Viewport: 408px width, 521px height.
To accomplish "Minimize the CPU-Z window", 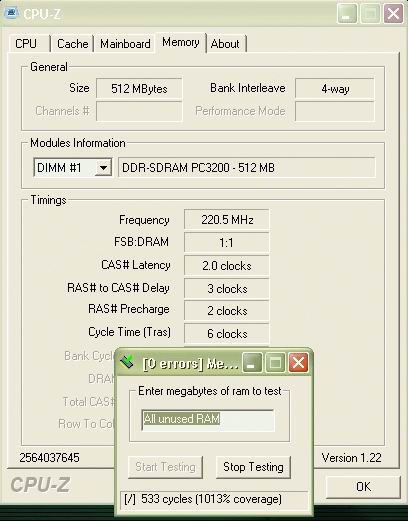I will [347, 14].
